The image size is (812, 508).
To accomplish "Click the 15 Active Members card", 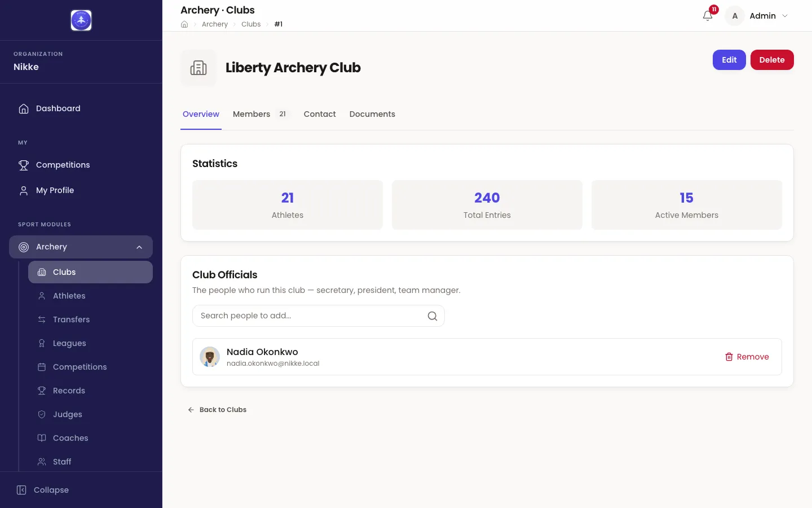I will click(687, 205).
